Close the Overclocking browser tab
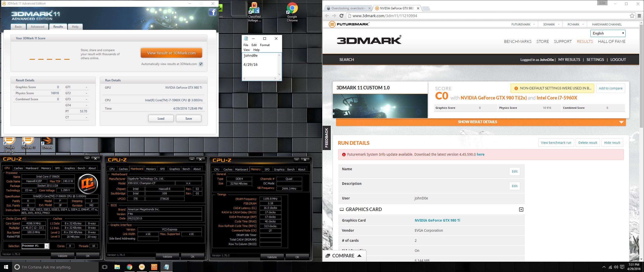The width and height of the screenshot is (644, 272). tap(370, 8)
